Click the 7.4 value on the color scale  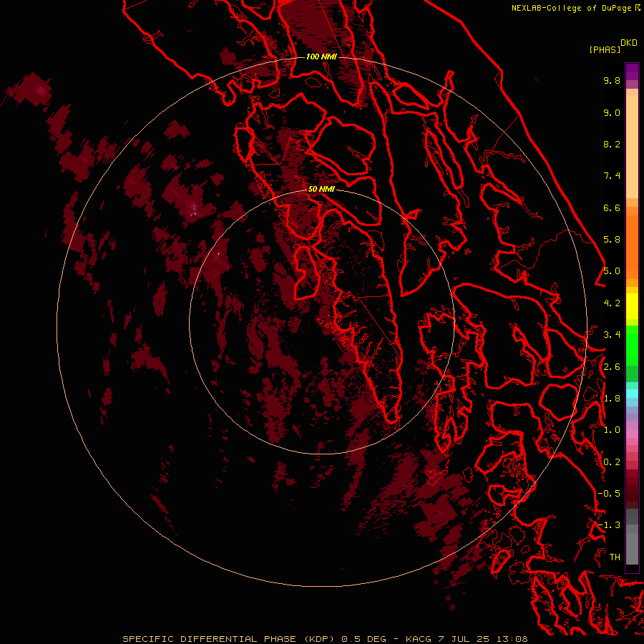(x=612, y=176)
